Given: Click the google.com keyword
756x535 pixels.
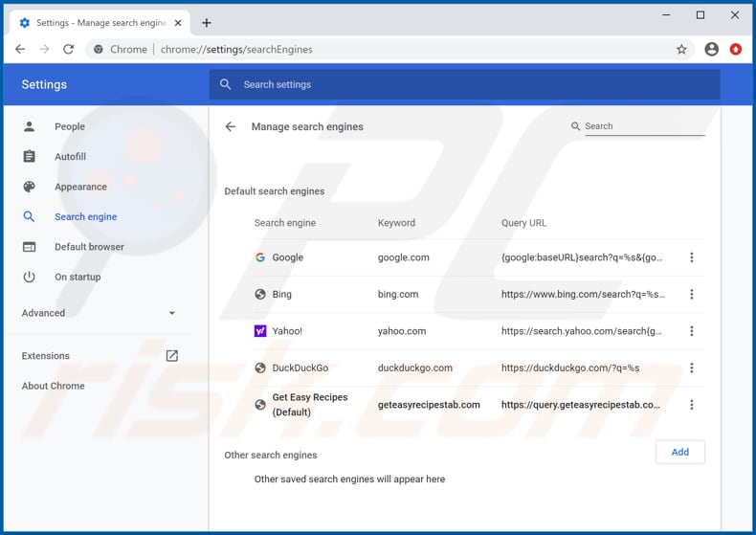Looking at the screenshot, I should pos(403,257).
